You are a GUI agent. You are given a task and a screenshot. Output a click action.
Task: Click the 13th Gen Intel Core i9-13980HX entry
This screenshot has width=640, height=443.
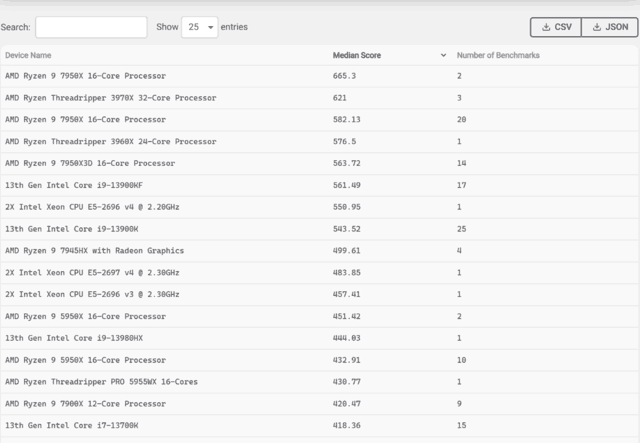(x=74, y=338)
